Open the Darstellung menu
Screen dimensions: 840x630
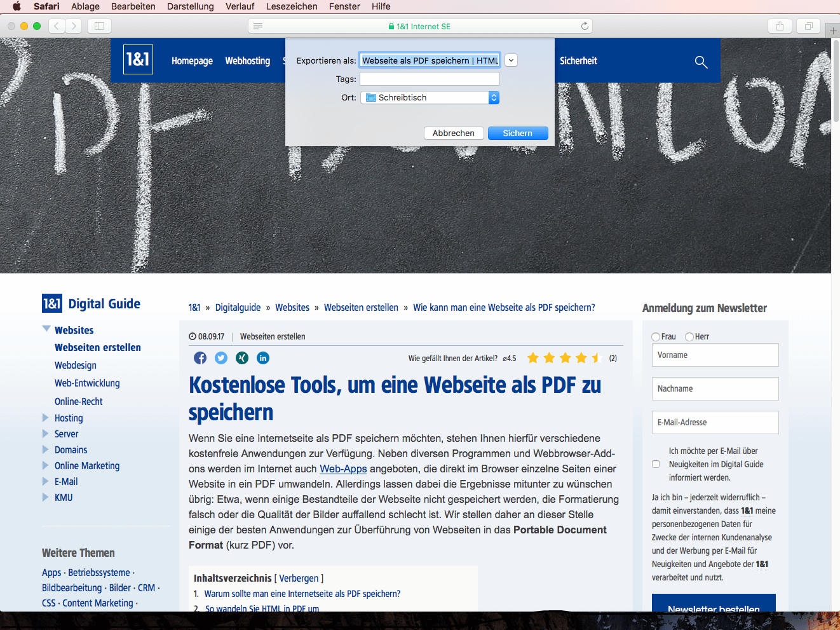190,6
